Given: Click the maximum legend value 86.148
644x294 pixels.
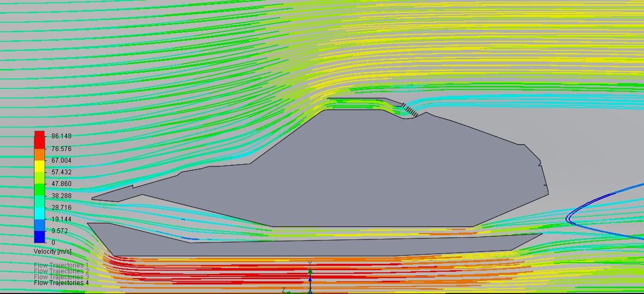Looking at the screenshot, I should click(x=61, y=136).
